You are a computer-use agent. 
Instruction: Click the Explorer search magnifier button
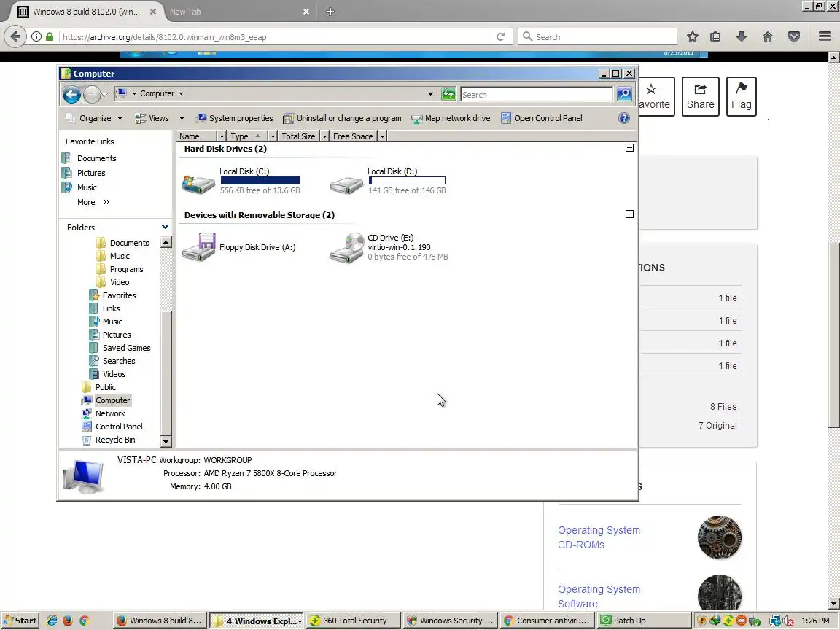click(x=624, y=94)
